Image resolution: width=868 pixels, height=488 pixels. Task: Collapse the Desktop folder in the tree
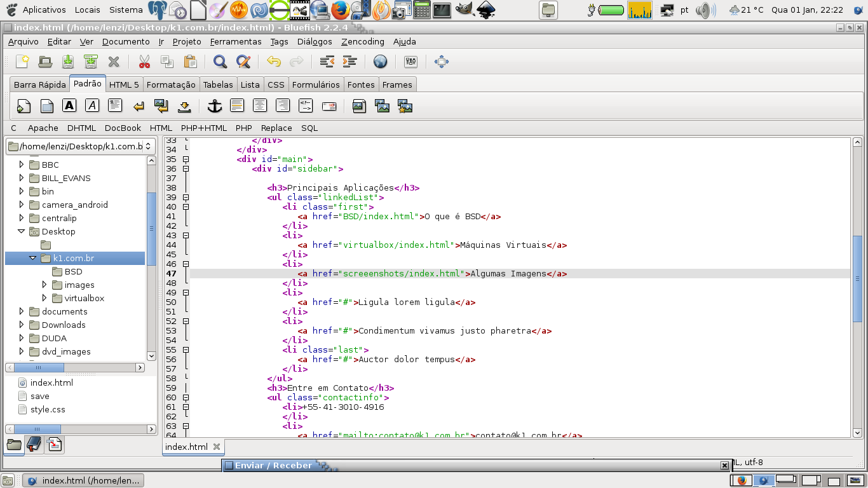pyautogui.click(x=22, y=231)
